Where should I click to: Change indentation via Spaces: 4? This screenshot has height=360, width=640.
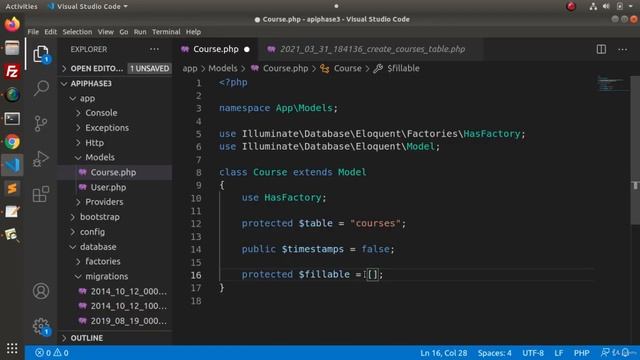[x=495, y=353]
